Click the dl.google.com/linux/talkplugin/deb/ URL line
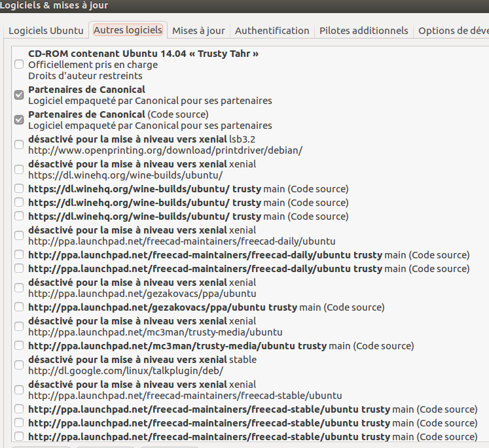This screenshot has width=489, height=448. [x=126, y=371]
